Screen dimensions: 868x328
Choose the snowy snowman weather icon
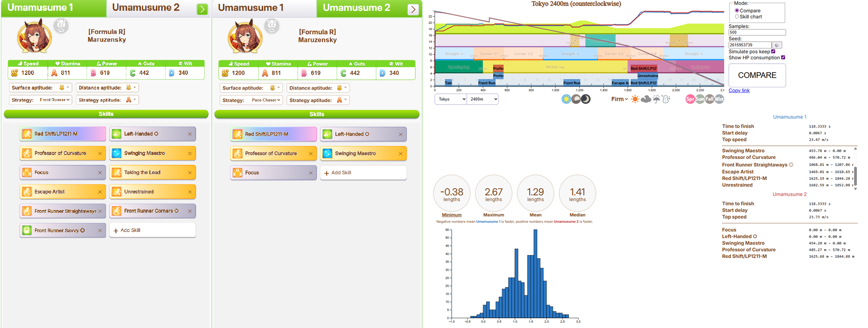coord(666,99)
